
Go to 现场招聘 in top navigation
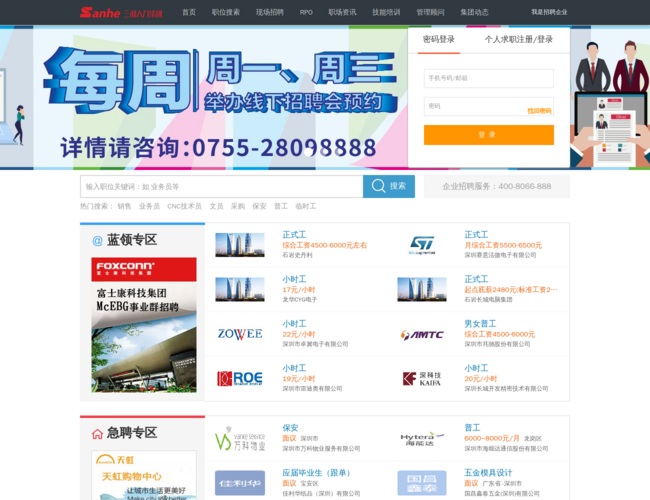point(270,12)
